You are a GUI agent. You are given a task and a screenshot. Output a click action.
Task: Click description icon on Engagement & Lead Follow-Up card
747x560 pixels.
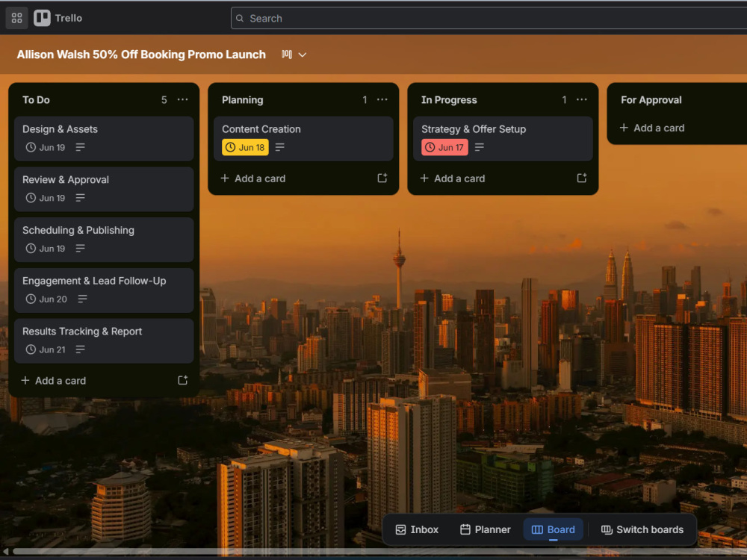coord(82,299)
